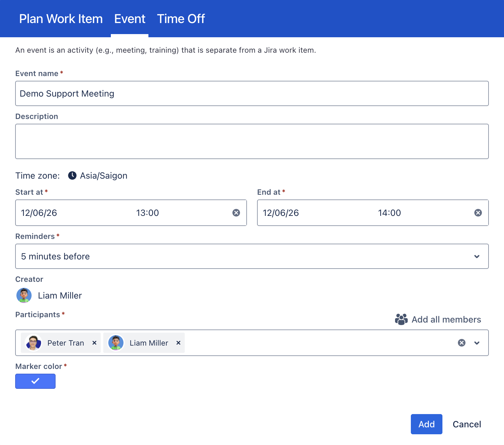Edit the Start at date 12/06/26

click(39, 213)
